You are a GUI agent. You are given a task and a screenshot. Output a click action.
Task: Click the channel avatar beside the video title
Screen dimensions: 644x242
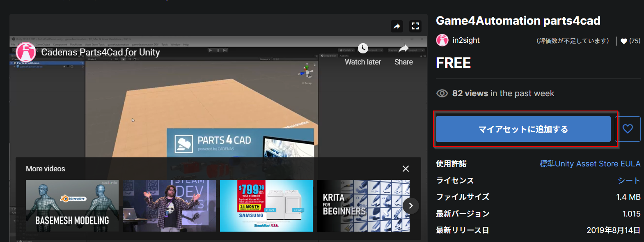(25, 52)
